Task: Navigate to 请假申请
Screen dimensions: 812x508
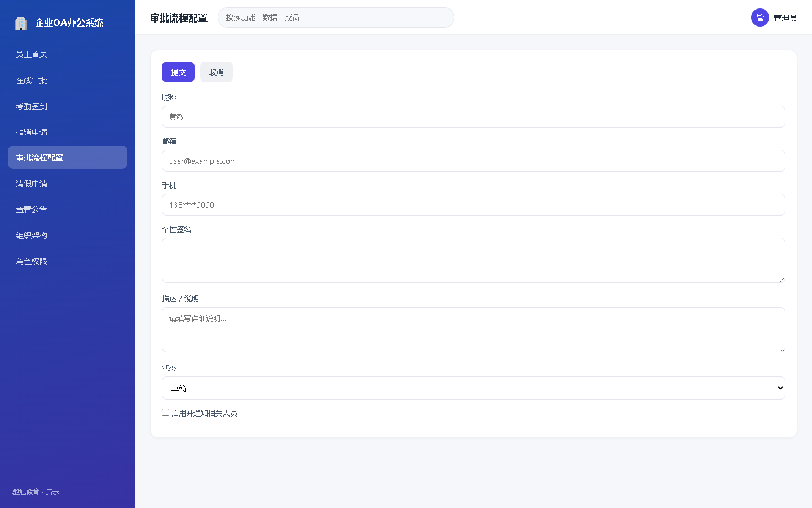Action: tap(68, 183)
